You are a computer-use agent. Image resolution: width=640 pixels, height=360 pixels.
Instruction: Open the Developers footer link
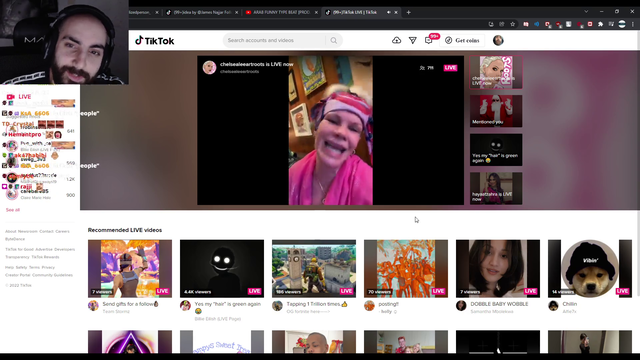pos(64,249)
